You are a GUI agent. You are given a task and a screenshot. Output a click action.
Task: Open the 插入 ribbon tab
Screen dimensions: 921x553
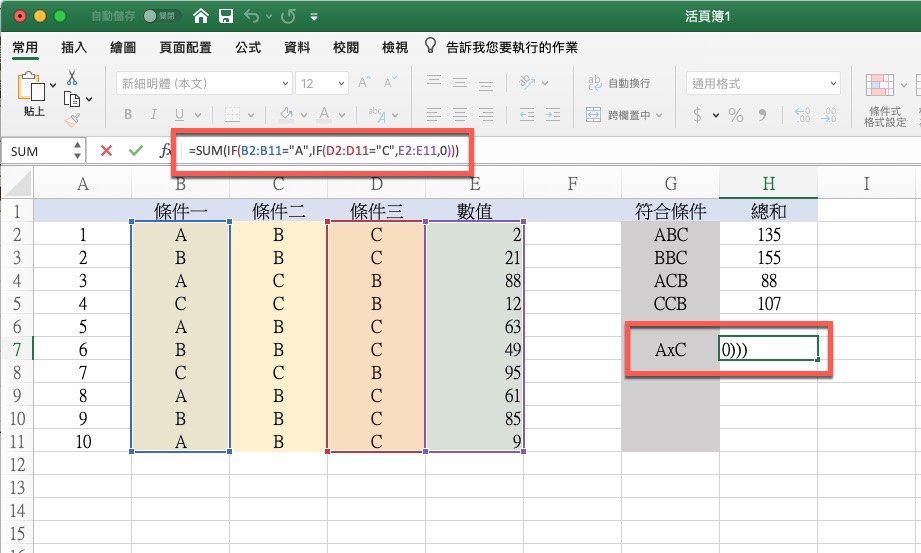(x=74, y=48)
